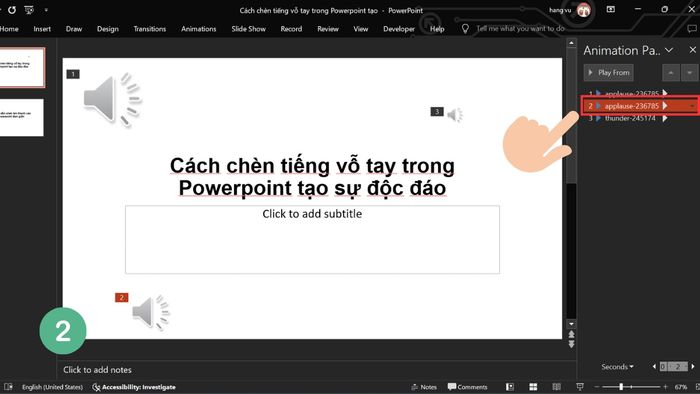Open the Help ribbon tab
Image resolution: width=700 pixels, height=394 pixels.
point(437,29)
